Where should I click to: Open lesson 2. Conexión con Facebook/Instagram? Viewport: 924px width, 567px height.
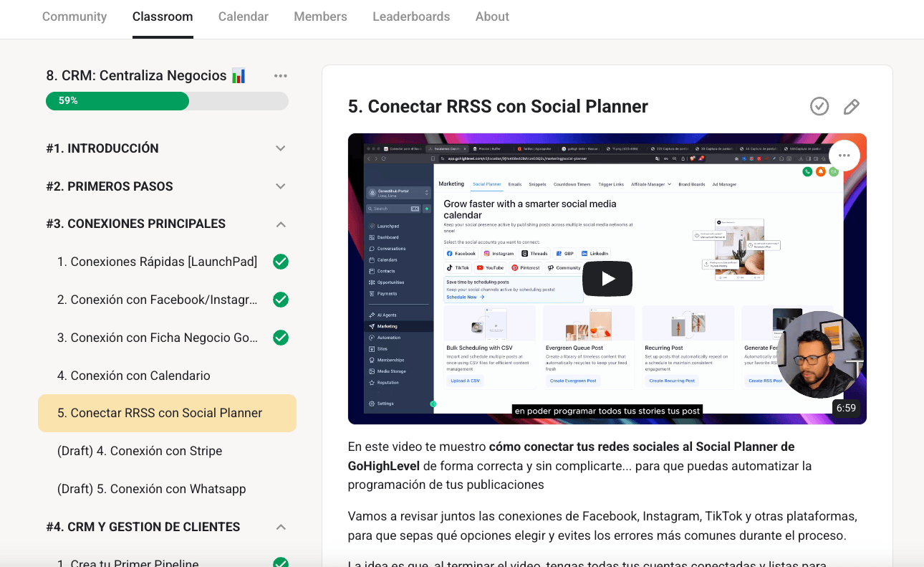click(158, 300)
